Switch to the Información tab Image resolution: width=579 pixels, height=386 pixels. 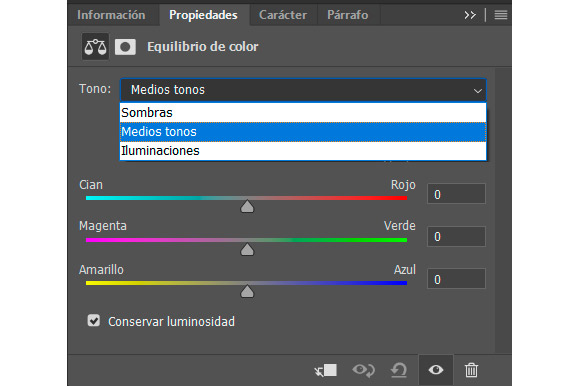click(111, 15)
